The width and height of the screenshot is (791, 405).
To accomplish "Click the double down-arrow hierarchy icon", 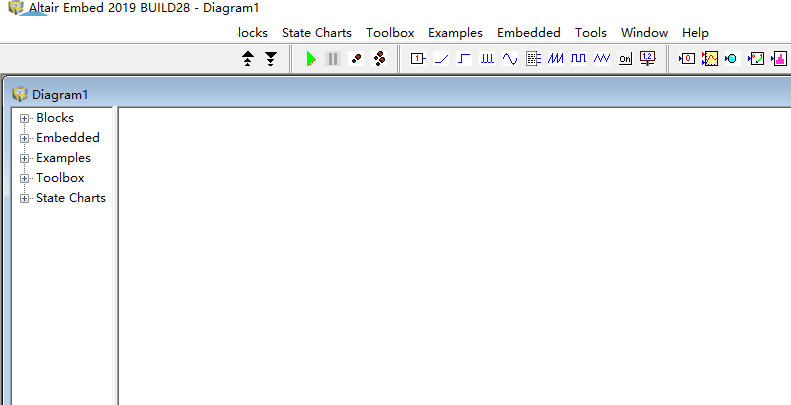I will pos(271,59).
